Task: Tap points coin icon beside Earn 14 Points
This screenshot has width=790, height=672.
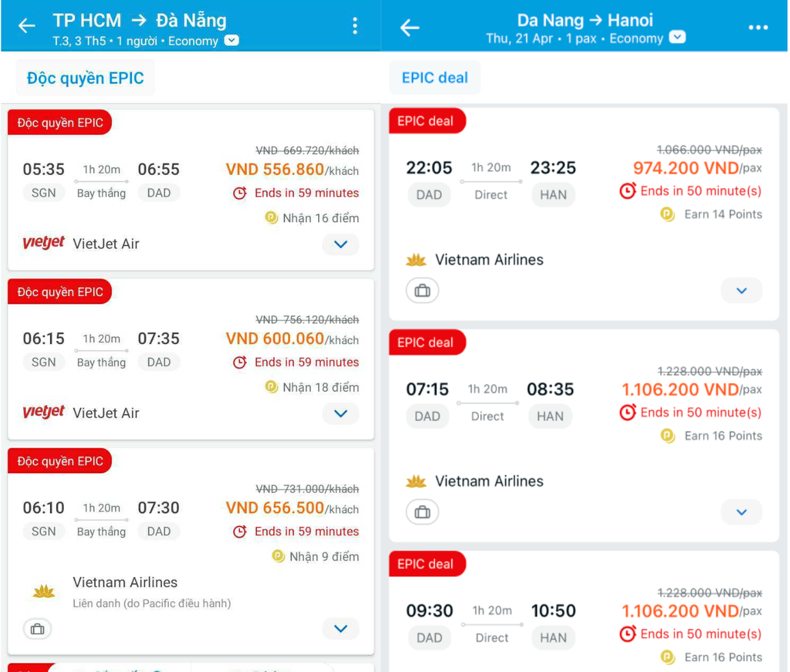Action: 668,215
